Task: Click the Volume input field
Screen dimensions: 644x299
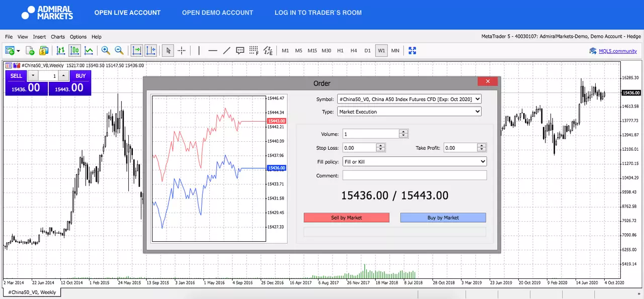Action: tap(371, 134)
